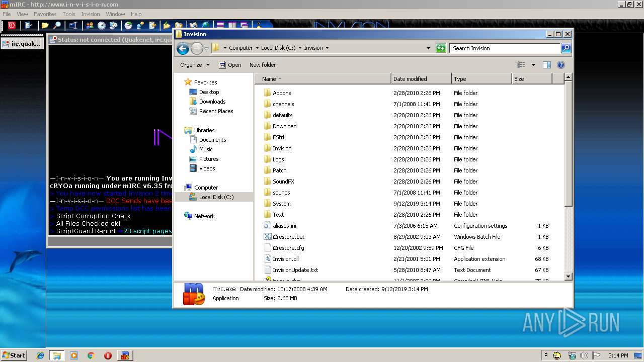Open the Windows Start menu
Viewport: 644px width, 362px height.
[14, 355]
